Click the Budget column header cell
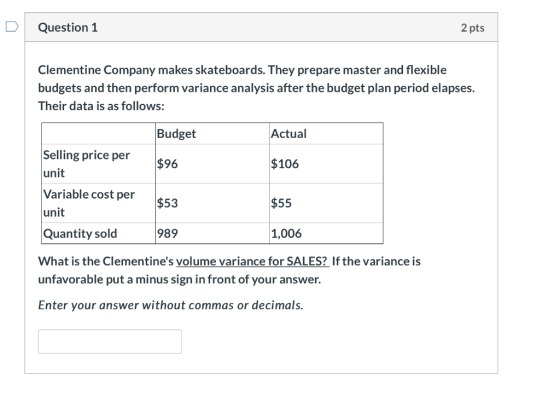 (212, 134)
